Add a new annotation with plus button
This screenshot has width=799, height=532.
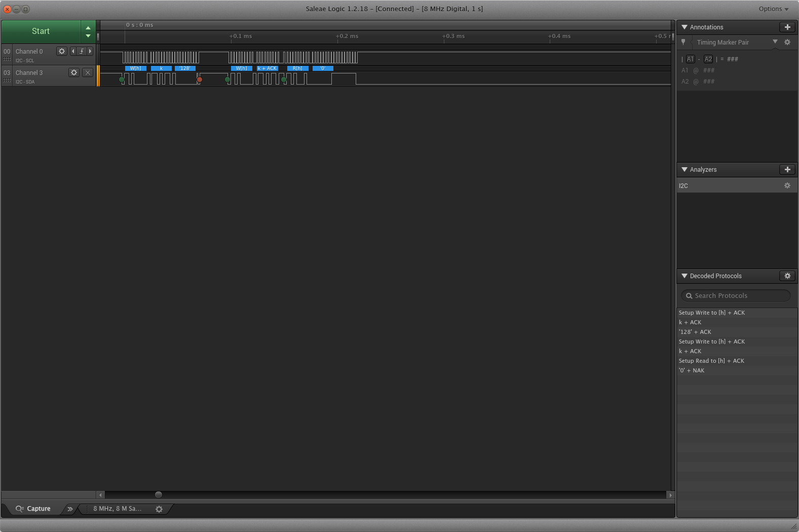coord(787,27)
